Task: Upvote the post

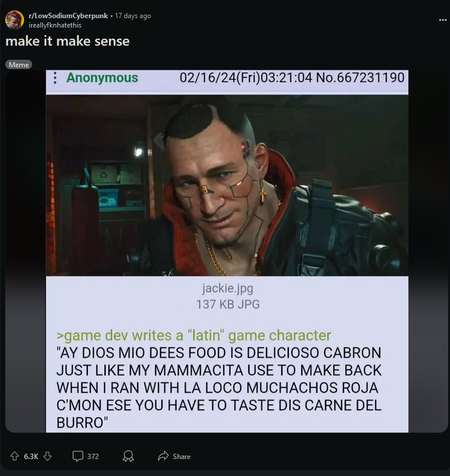Action: tap(14, 456)
